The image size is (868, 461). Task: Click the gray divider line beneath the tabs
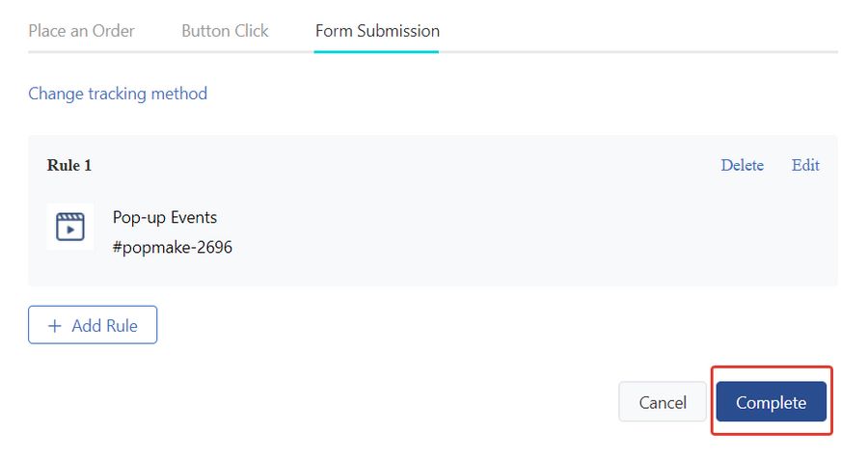(637, 52)
